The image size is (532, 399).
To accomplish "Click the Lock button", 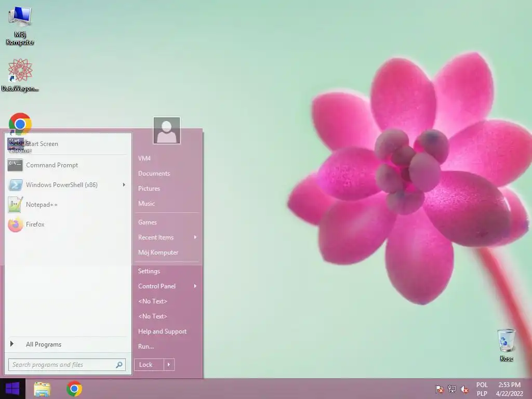I will (x=149, y=365).
